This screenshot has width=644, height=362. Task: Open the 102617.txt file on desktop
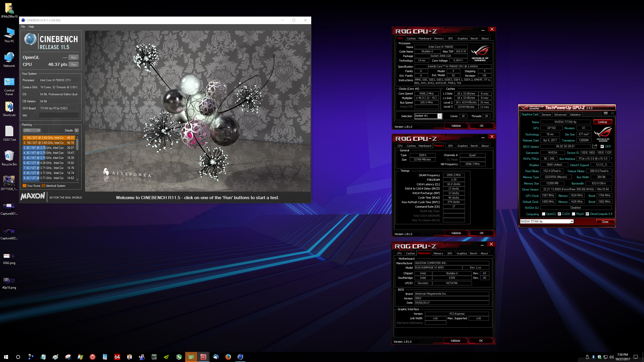coord(9,134)
